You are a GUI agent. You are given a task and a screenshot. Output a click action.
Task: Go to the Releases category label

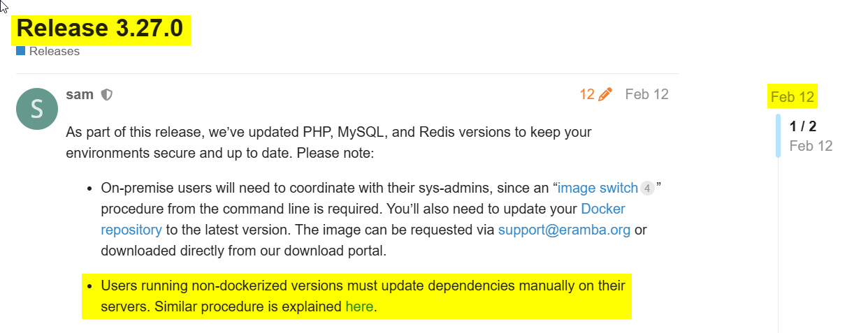tap(54, 51)
